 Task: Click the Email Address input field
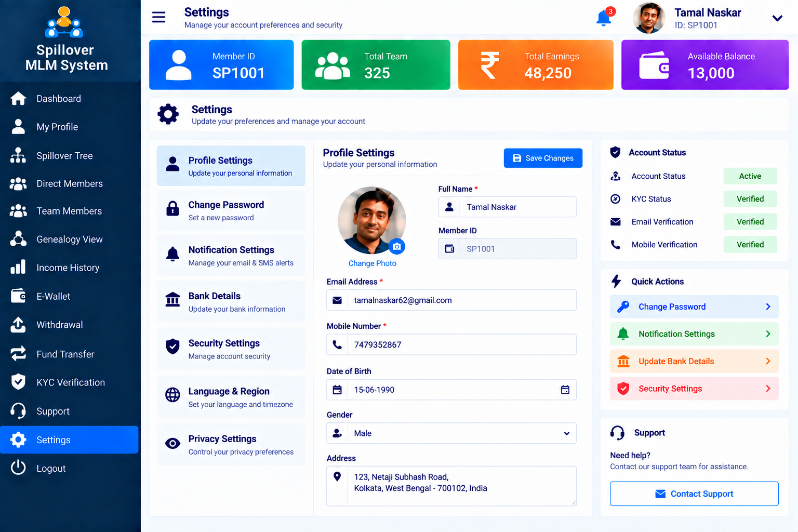(451, 300)
